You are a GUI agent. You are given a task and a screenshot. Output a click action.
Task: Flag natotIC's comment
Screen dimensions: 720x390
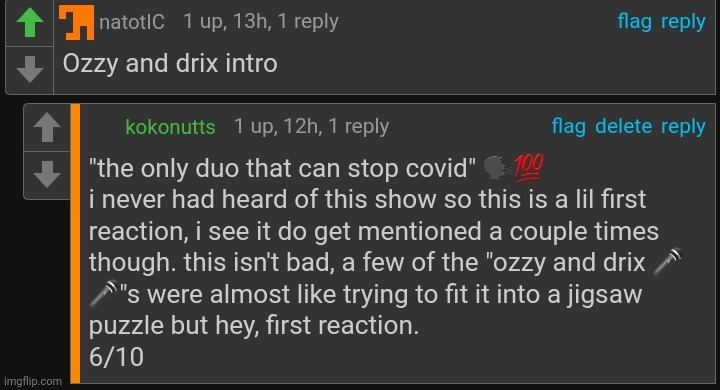634,22
